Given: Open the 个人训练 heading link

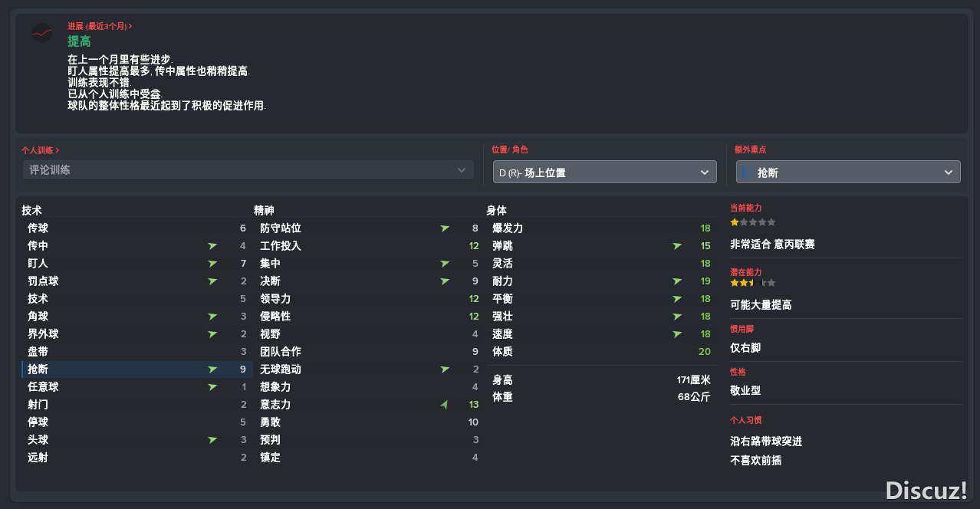Looking at the screenshot, I should tap(41, 150).
